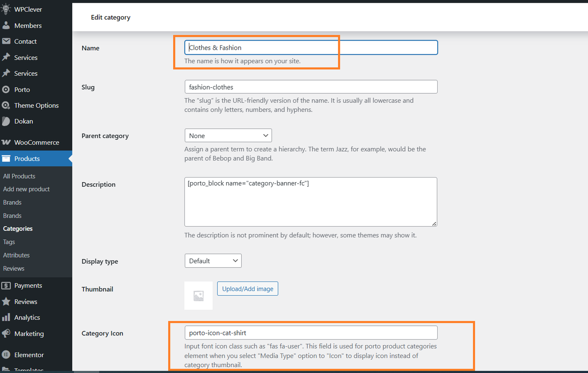
Task: Click the WPClever lightbulb icon in sidebar
Action: [x=6, y=10]
